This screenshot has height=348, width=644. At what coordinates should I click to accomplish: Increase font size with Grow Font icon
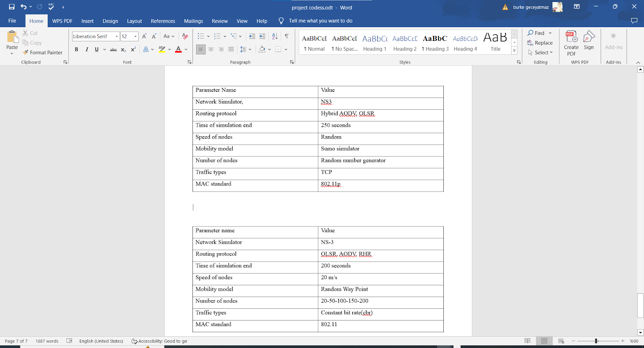(x=144, y=36)
